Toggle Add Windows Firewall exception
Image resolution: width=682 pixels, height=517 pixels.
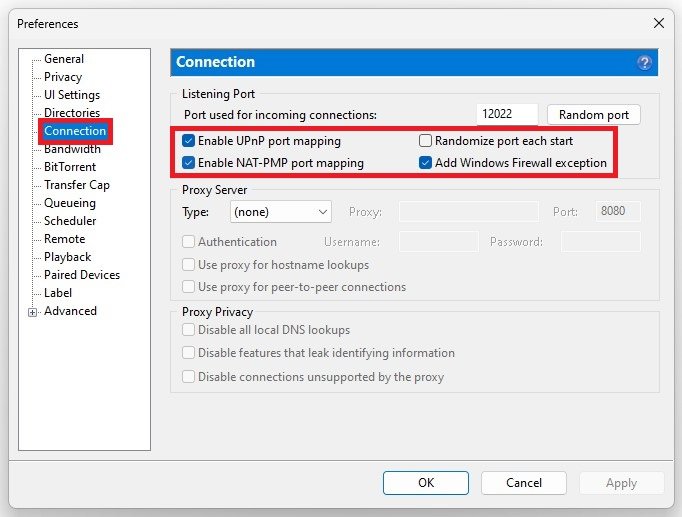pos(425,163)
